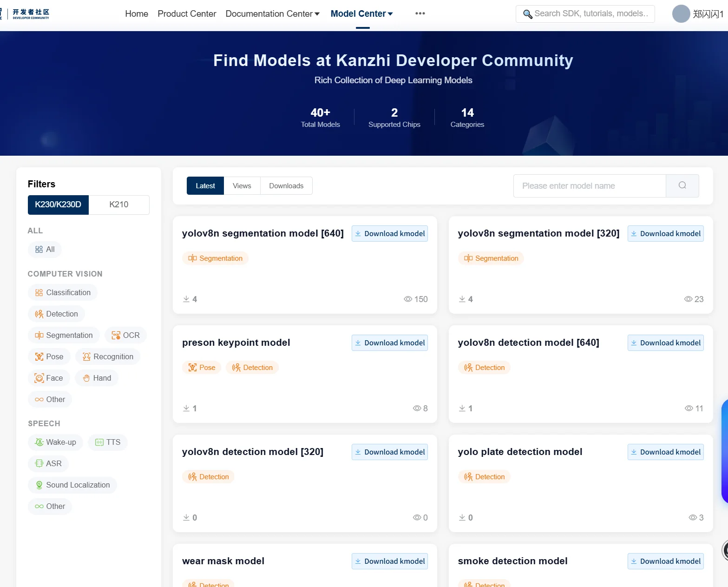Screen dimensions: 728x587
Task: Download kmodel for yolov8n detection model [320]
Action: [x=390, y=452]
